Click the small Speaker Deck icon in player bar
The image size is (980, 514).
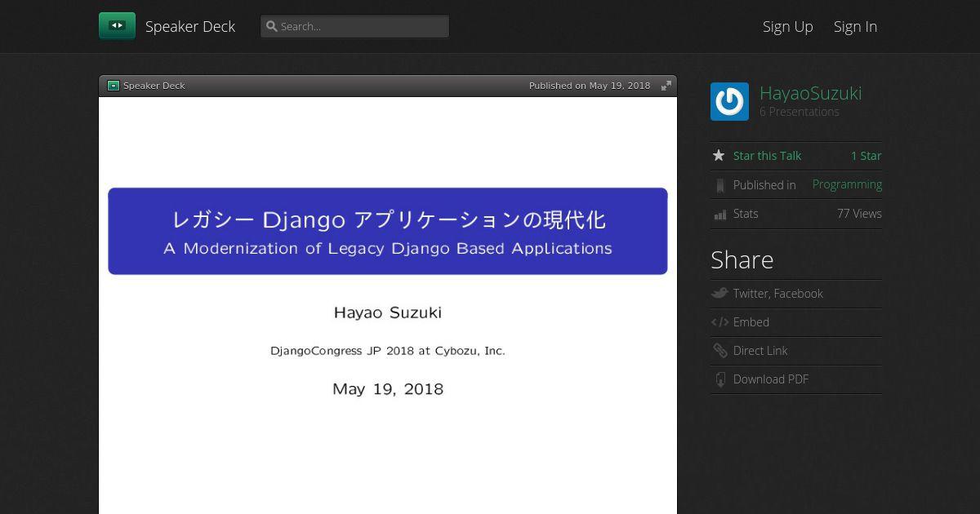click(x=114, y=86)
